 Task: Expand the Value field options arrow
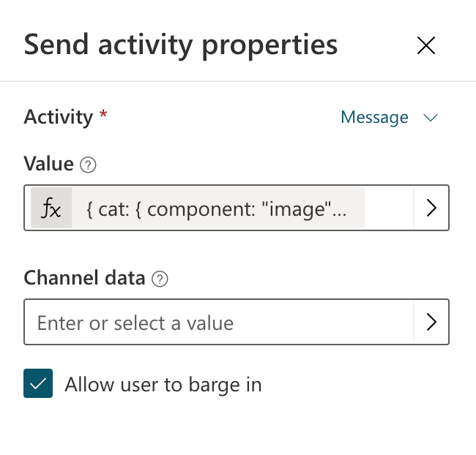(x=431, y=208)
